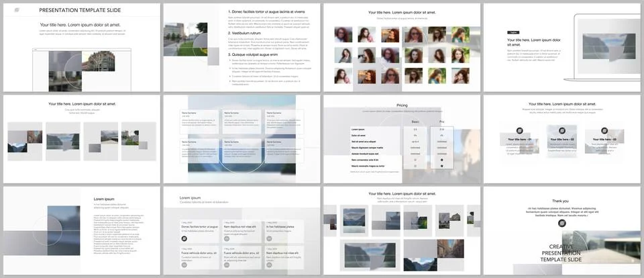Image resolution: width=644 pixels, height=278 pixels.
Task: Click the blurred building photo on Thank you slide
Action: click(601, 246)
